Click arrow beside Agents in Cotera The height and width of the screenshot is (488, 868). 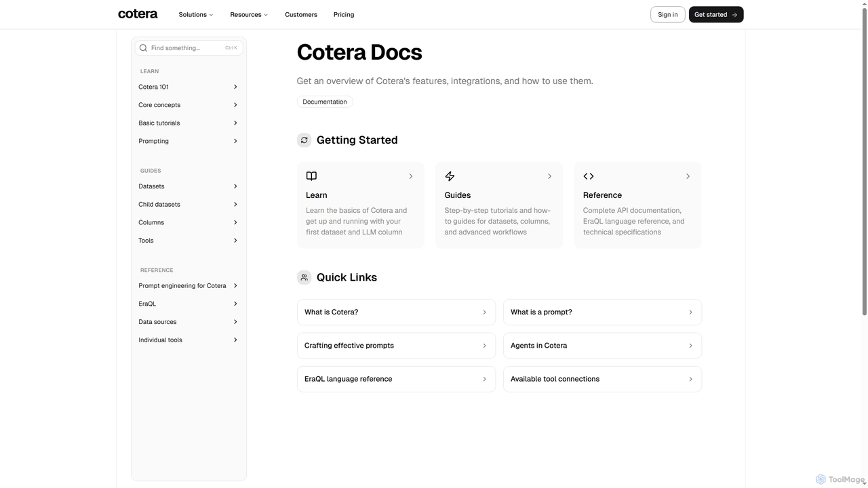690,346
